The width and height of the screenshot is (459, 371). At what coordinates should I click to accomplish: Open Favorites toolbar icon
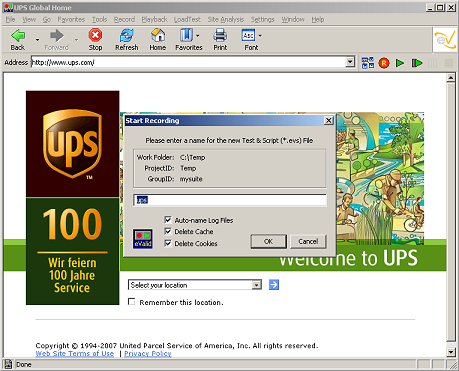click(186, 35)
